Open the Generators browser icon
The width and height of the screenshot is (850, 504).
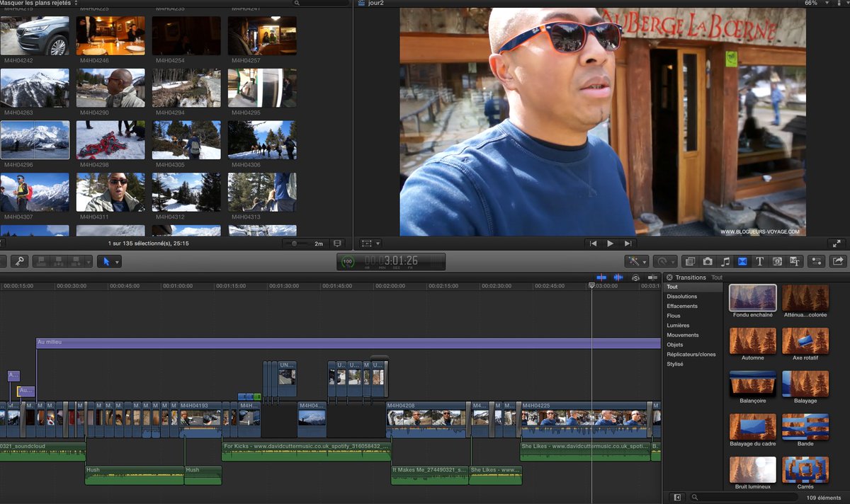pos(777,261)
